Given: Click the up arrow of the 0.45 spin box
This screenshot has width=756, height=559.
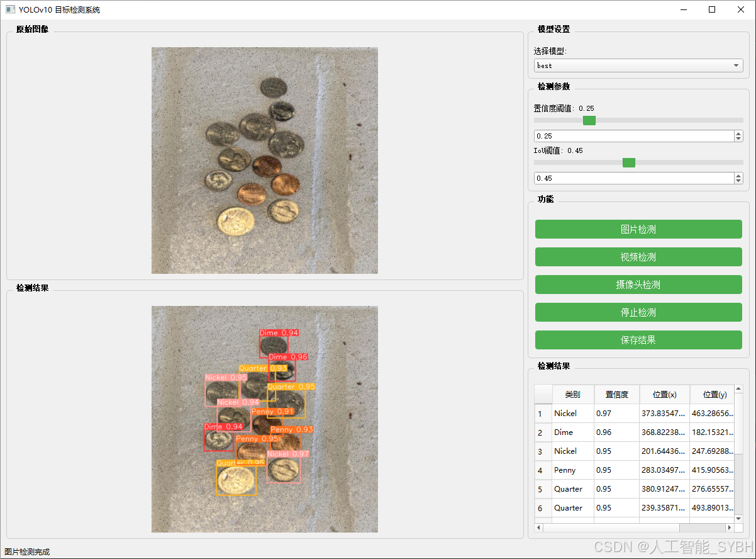Looking at the screenshot, I should click(738, 175).
